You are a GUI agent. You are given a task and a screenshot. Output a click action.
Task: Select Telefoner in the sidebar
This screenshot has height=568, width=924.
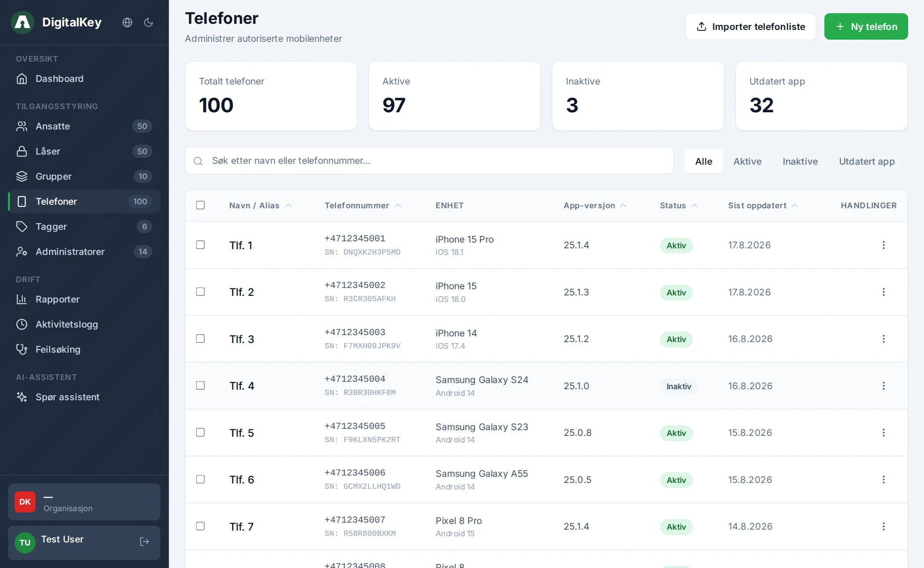[84, 202]
